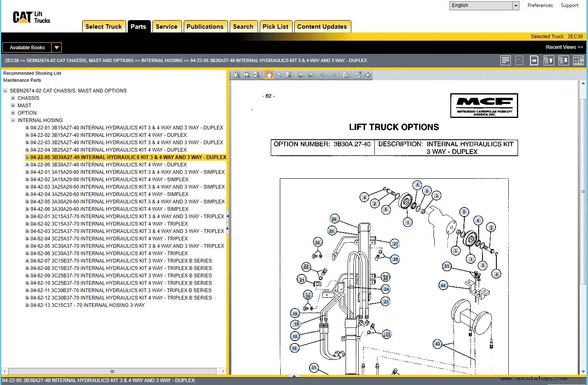This screenshot has width=588, height=385.
Task: Click the Recent Views link
Action: click(x=564, y=47)
